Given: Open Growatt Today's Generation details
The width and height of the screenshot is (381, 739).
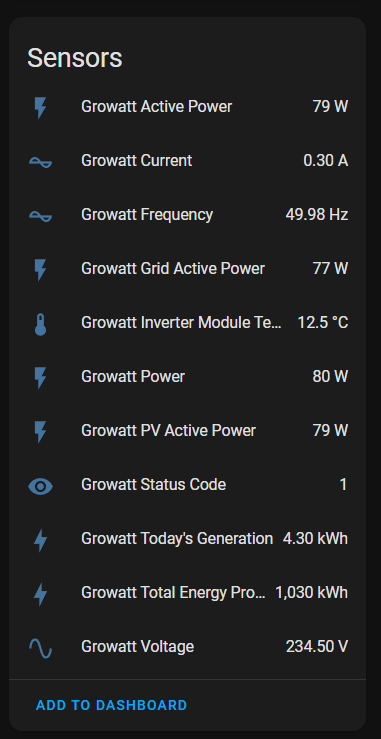Looking at the screenshot, I should tap(187, 539).
